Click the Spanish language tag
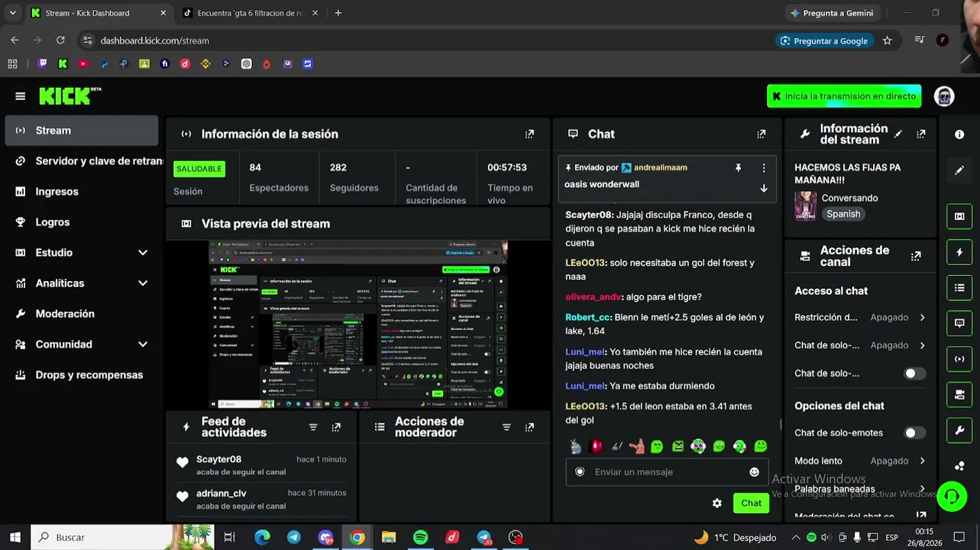Screen dimensions: 980x550 843,214
